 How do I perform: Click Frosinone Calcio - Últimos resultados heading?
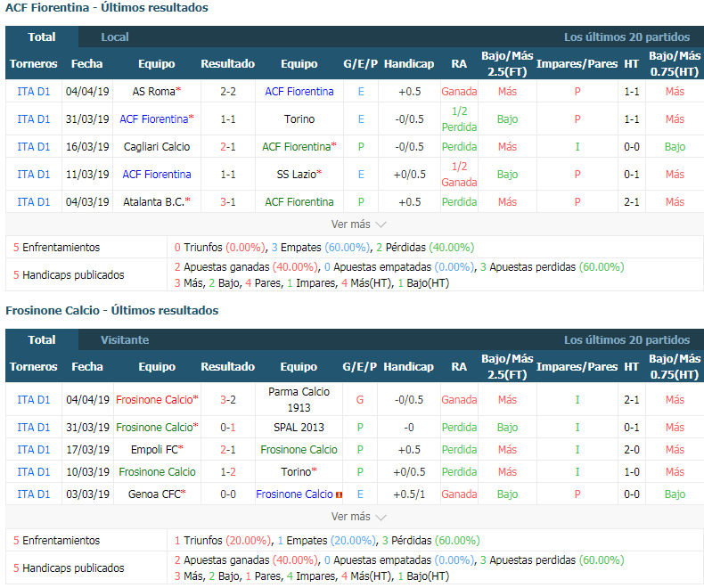tap(112, 311)
